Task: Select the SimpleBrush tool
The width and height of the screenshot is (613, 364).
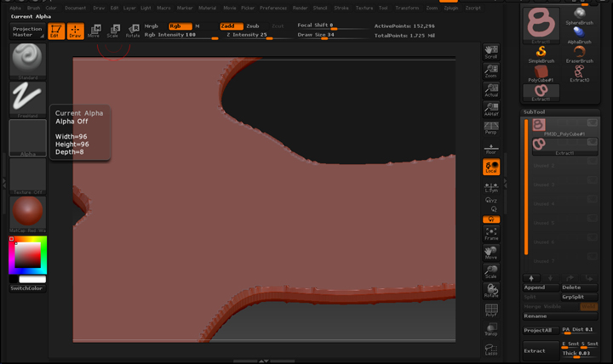Action: (x=541, y=54)
